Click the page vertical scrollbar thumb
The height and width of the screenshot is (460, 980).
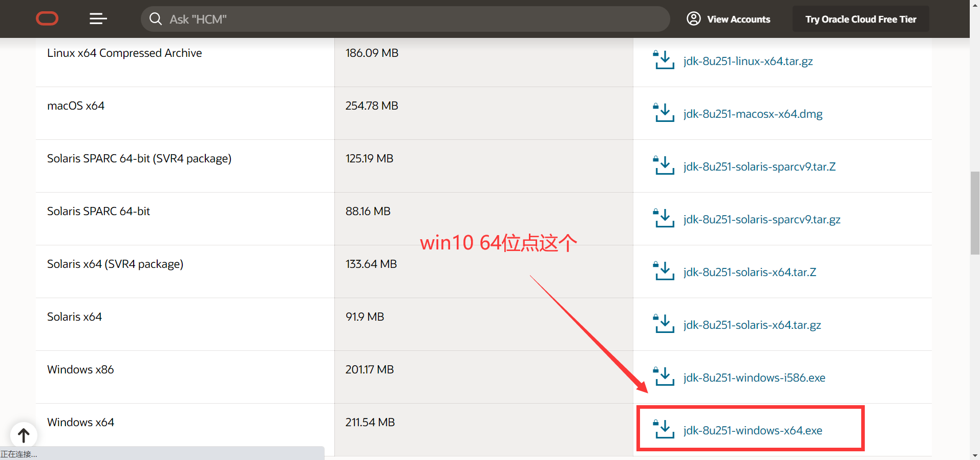975,213
